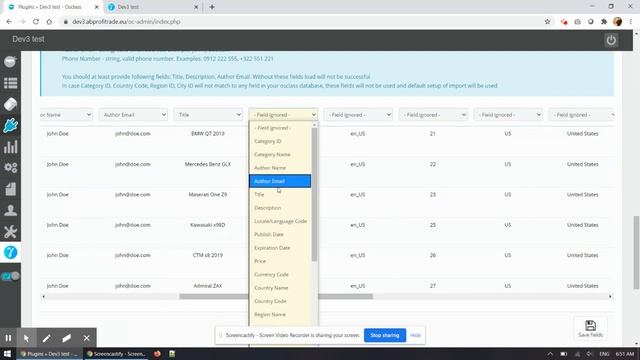This screenshot has width=640, height=360.
Task: Click the Save fields floppy disk icon
Action: point(590,328)
